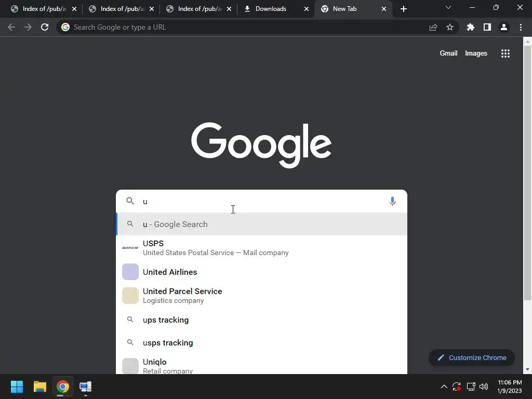Click the Chrome taskbar icon
532x399 pixels.
(x=62, y=387)
